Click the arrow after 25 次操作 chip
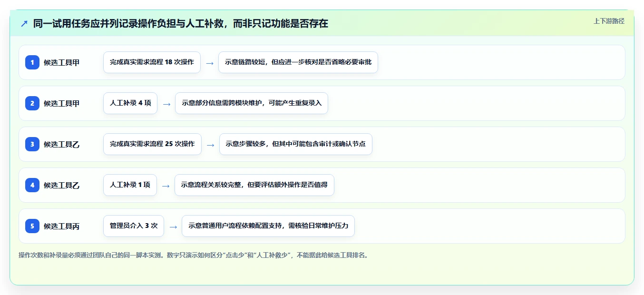Viewport: 644px width, 295px height. [x=211, y=145]
